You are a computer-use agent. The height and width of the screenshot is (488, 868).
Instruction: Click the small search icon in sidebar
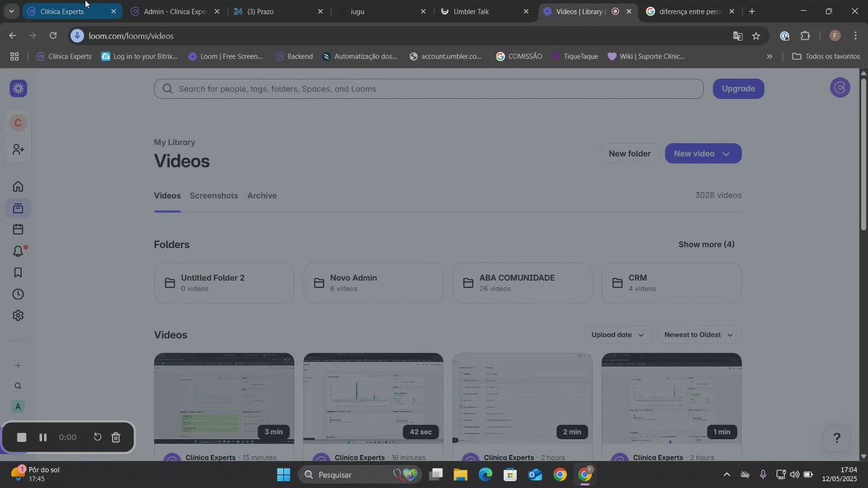[x=18, y=386]
